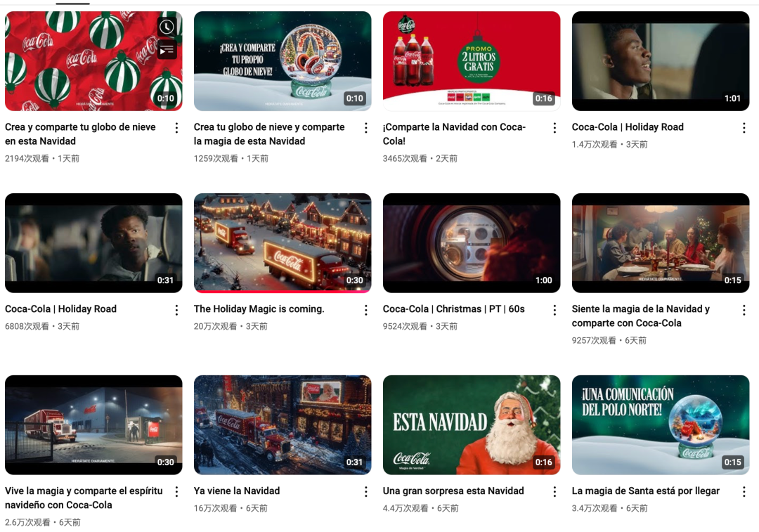759x532 pixels.
Task: Open title "Crea y comparte tu globo de nieve en esta Navidad"
Action: coord(80,134)
